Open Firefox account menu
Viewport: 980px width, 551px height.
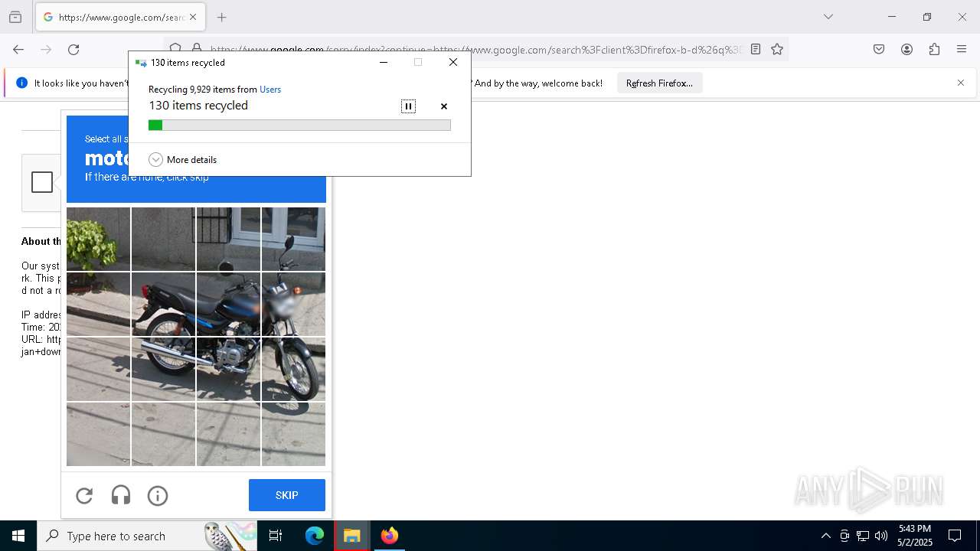(906, 50)
